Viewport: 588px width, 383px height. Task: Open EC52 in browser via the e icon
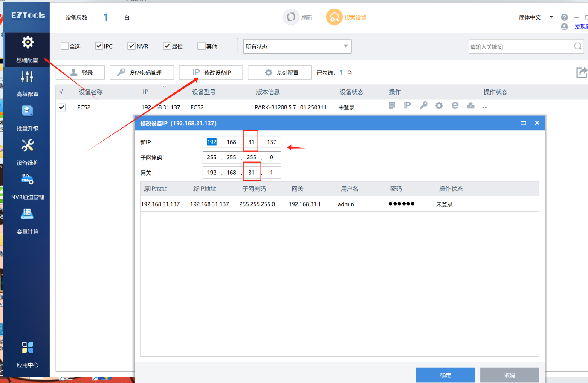[455, 105]
